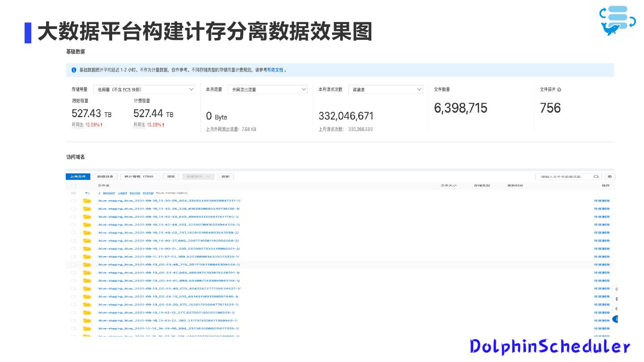The image size is (644, 362).
Task: Click folder icon for hive-staging 2021-09-10_13-30-05
Action: click(87, 201)
